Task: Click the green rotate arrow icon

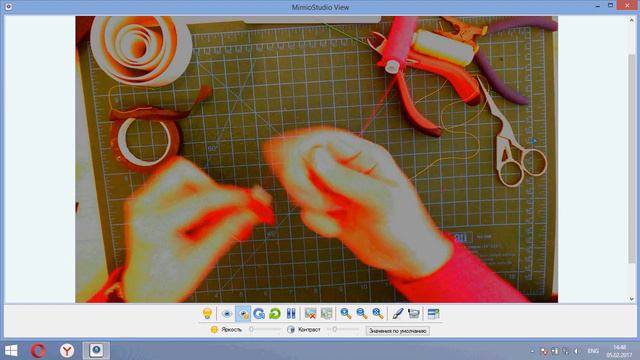Action: [x=275, y=313]
